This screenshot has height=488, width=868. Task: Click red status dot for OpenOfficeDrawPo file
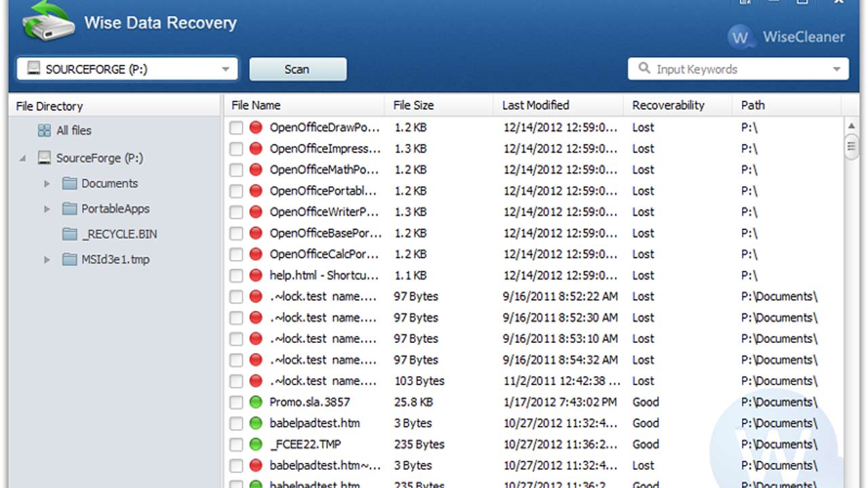[x=256, y=127]
